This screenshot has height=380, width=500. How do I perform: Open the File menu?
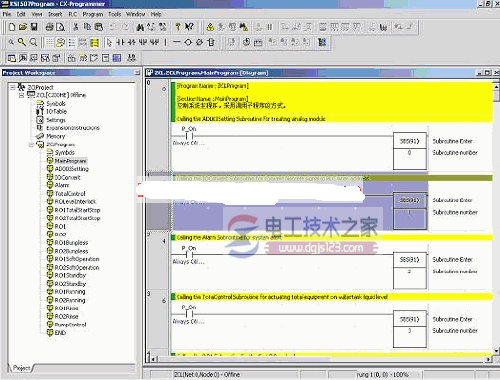point(7,14)
